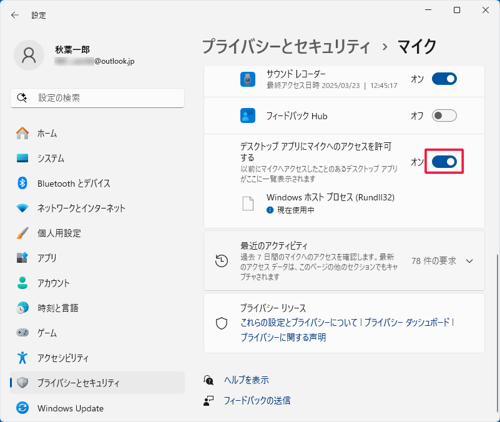Click the システム monitor icon
The image size is (500, 422).
[x=22, y=158]
